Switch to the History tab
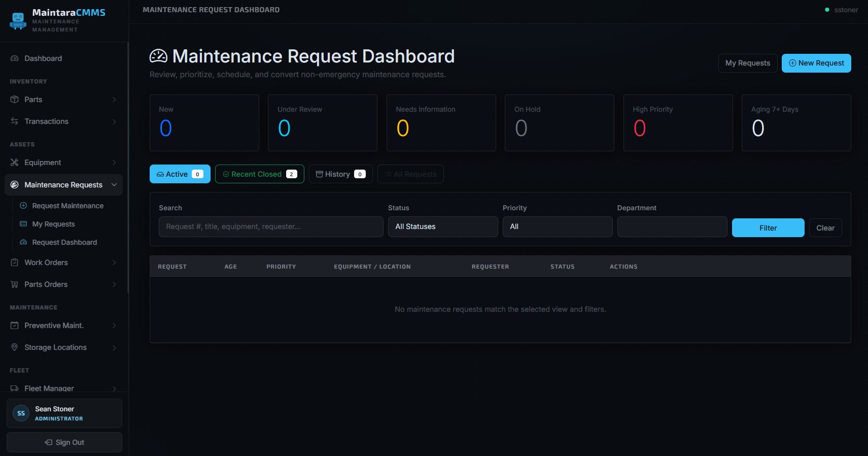868x456 pixels. coord(341,174)
